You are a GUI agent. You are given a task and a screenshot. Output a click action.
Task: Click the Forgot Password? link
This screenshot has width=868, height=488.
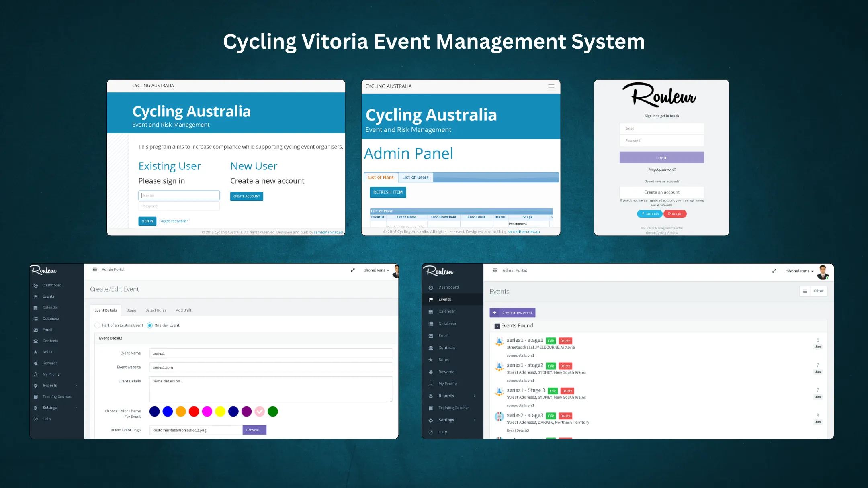173,221
